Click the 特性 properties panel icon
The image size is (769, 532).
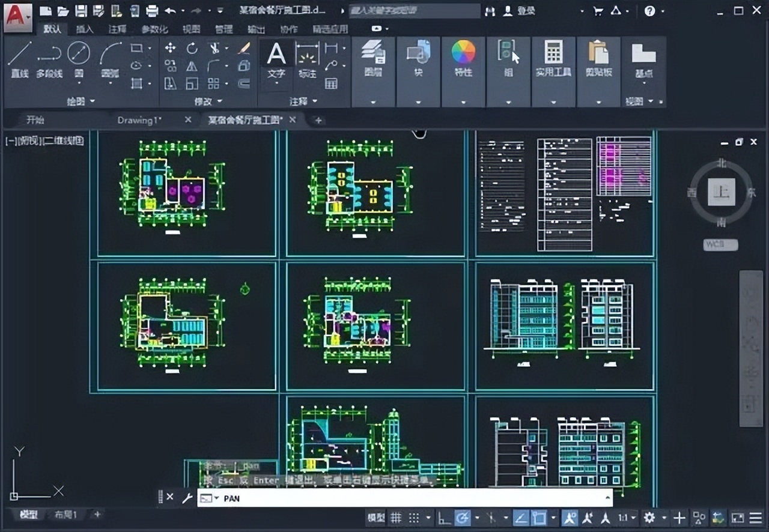point(463,57)
